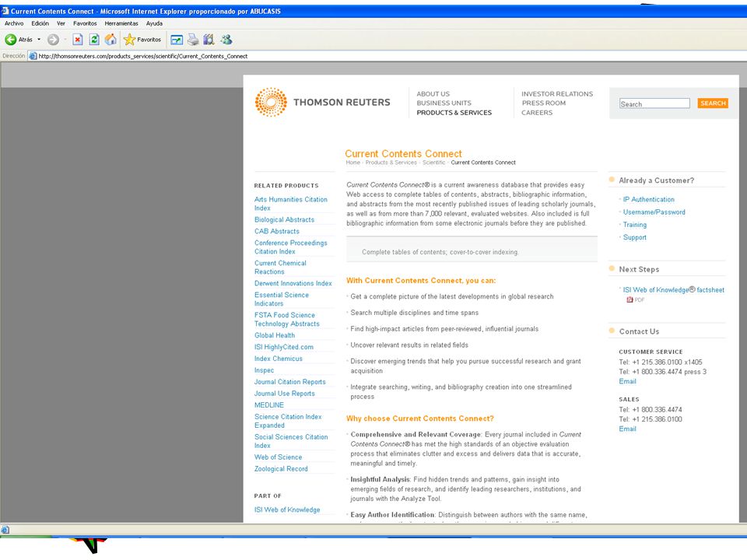Screen dimensions: 747x560
Task: Open Science Citation Index Expanded link
Action: coord(288,421)
